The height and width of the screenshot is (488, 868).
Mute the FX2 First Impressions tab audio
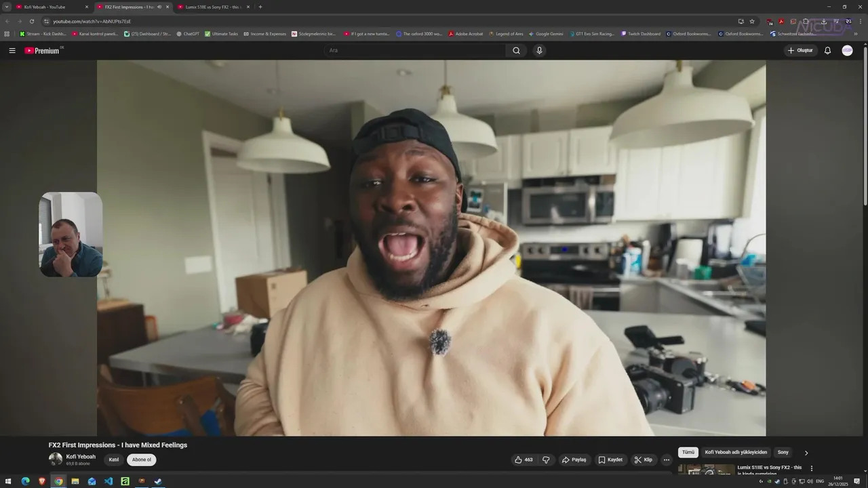pos(159,7)
